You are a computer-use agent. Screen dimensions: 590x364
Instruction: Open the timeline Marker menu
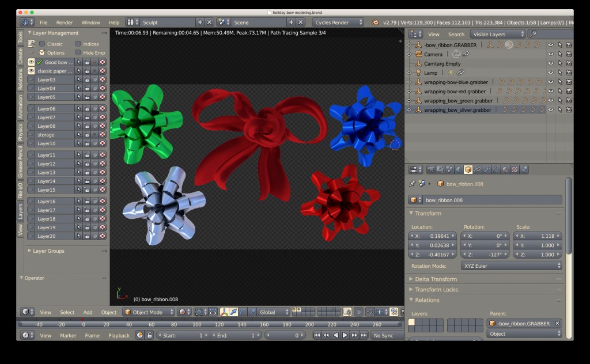pyautogui.click(x=68, y=335)
